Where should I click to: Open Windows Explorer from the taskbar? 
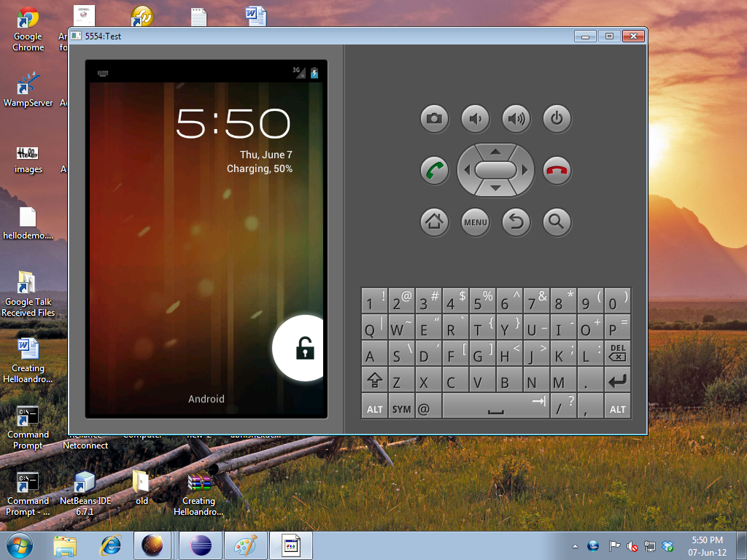[65, 545]
